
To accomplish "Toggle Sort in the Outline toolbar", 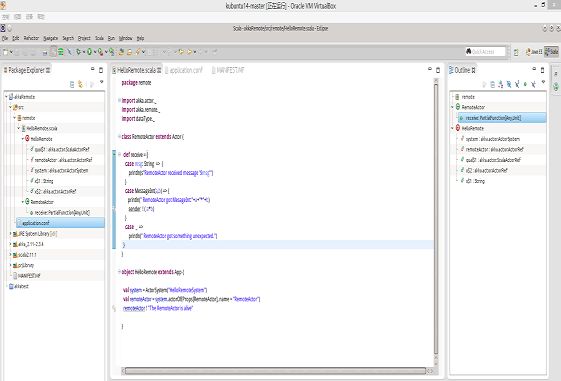I will coord(501,84).
